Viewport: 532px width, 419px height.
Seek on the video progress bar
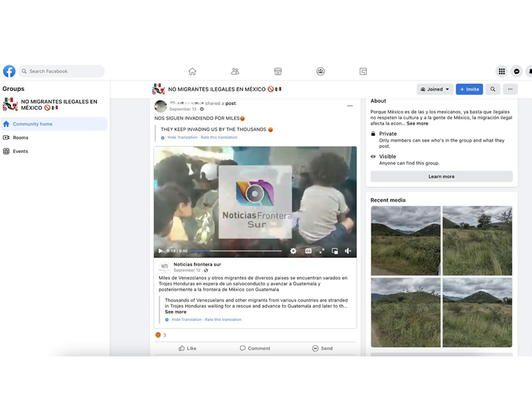click(x=236, y=251)
